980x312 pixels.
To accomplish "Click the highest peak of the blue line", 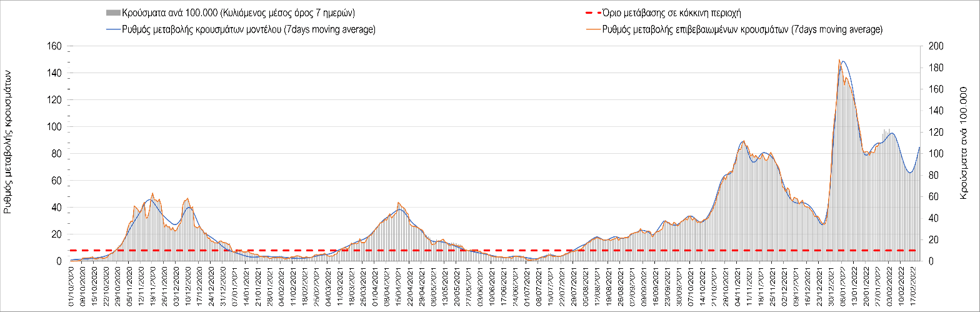I will click(843, 61).
